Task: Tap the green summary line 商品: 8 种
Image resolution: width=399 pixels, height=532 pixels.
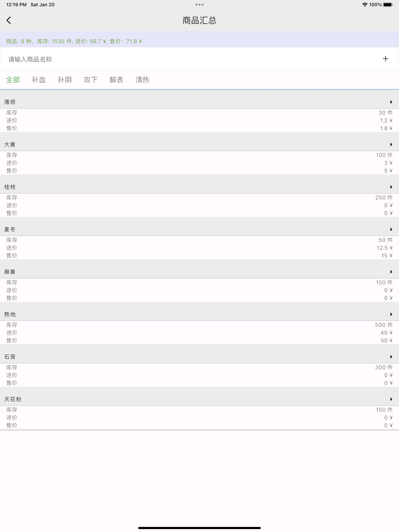Action: [74, 41]
